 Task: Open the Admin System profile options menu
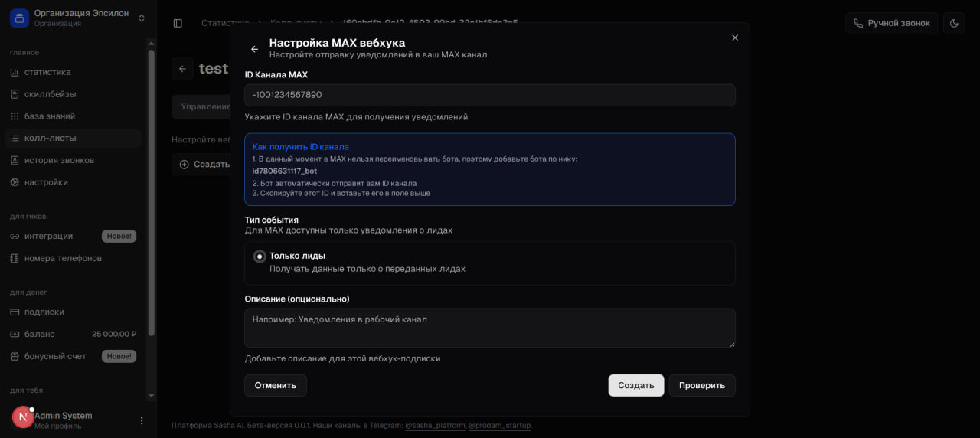click(142, 420)
